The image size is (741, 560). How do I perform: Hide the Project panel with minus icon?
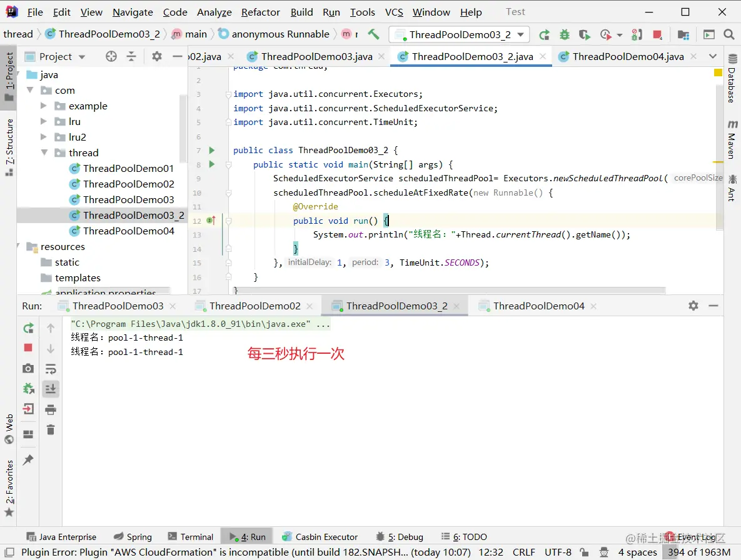[x=177, y=57]
